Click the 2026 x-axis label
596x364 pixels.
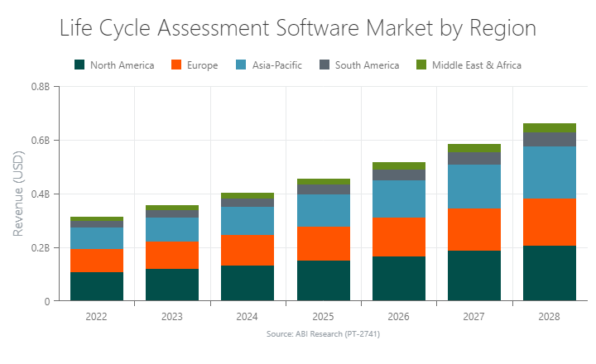pyautogui.click(x=398, y=317)
